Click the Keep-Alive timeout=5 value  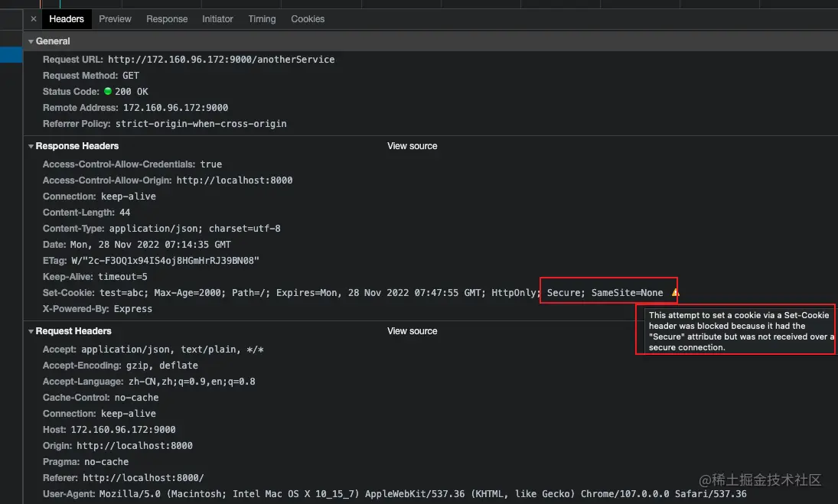point(122,277)
